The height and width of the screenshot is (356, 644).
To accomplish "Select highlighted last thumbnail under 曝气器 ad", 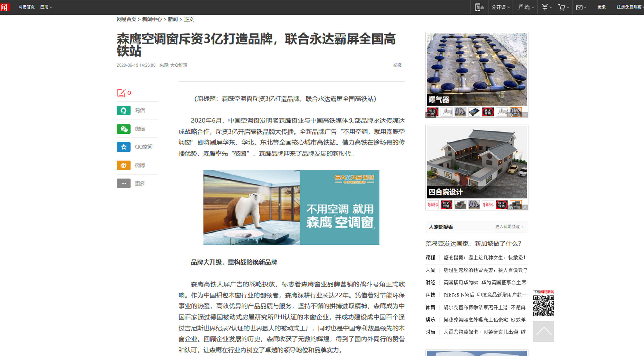I will [515, 112].
